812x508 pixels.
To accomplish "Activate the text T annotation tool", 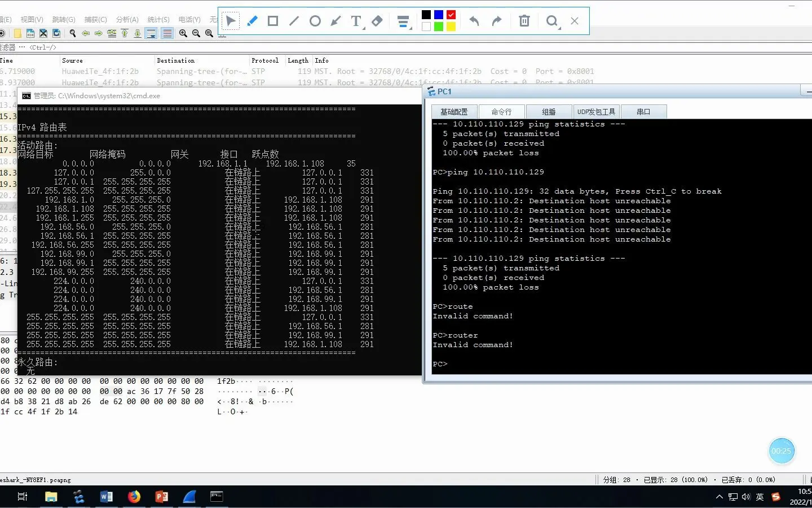I will click(356, 21).
